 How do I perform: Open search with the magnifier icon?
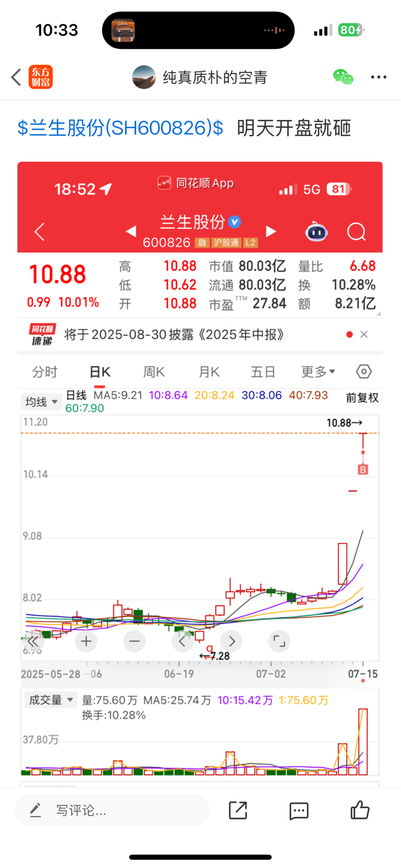[x=357, y=231]
